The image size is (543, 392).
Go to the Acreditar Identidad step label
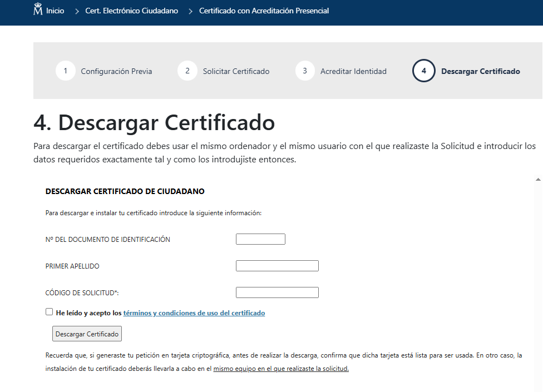[x=353, y=71]
